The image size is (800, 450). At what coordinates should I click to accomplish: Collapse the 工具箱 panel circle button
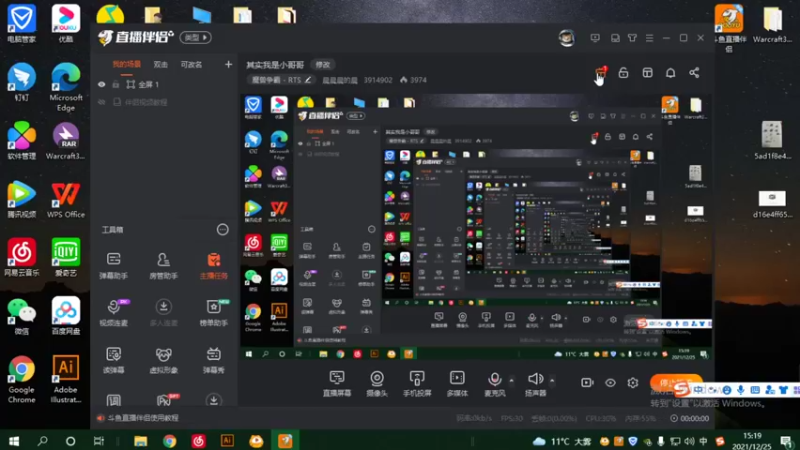[x=222, y=230]
